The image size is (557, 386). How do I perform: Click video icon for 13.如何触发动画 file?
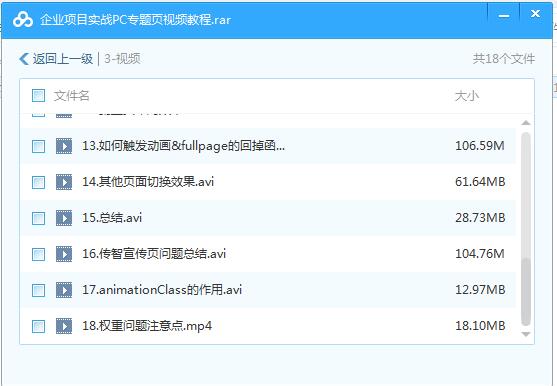click(64, 146)
